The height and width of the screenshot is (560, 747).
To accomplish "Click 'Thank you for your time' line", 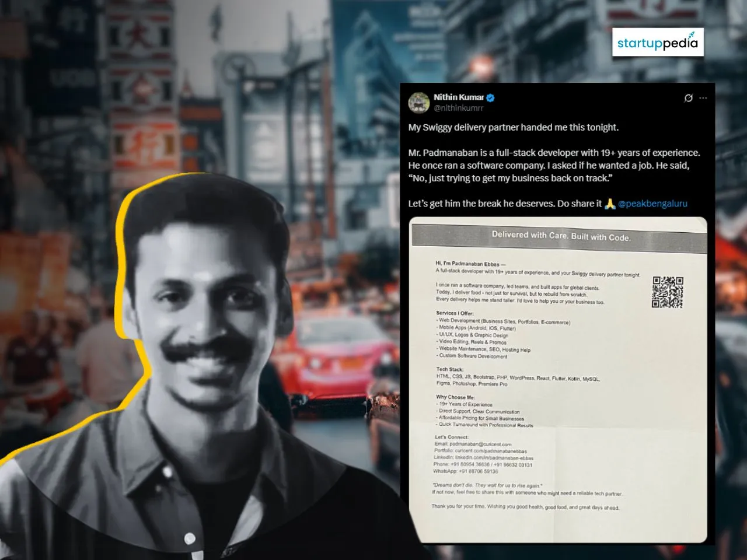I will coord(525,507).
